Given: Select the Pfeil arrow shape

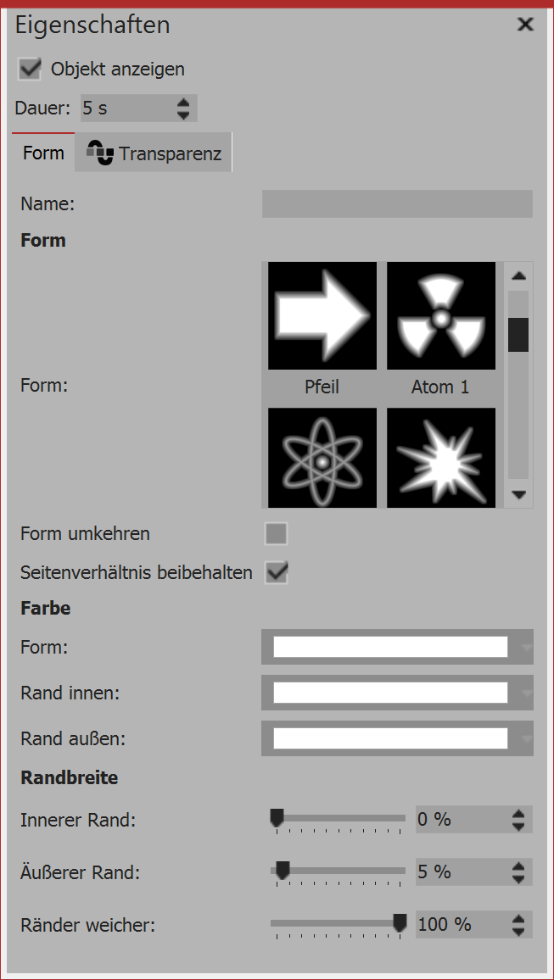Looking at the screenshot, I should click(322, 315).
